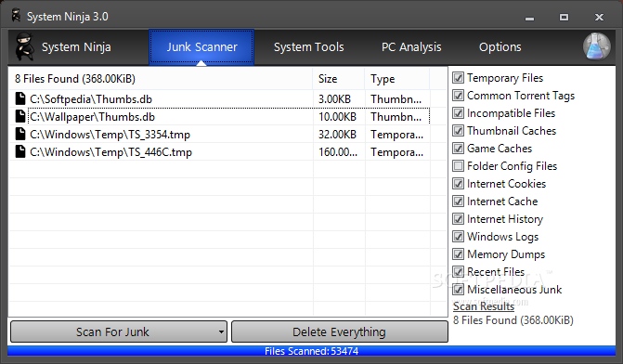Uncheck Thumbnail Caches
Screen dimensions: 623x364
click(458, 131)
